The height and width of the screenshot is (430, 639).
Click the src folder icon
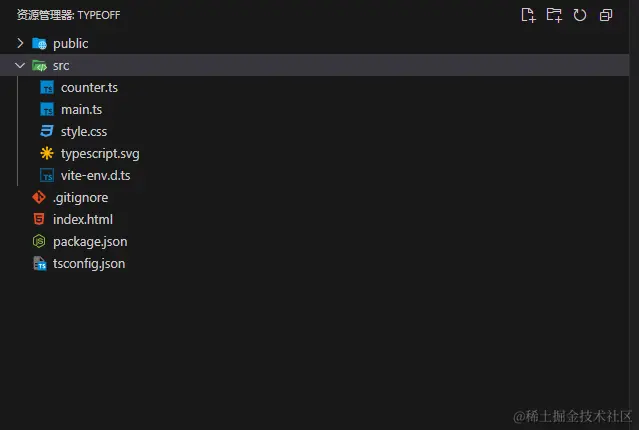[40, 66]
